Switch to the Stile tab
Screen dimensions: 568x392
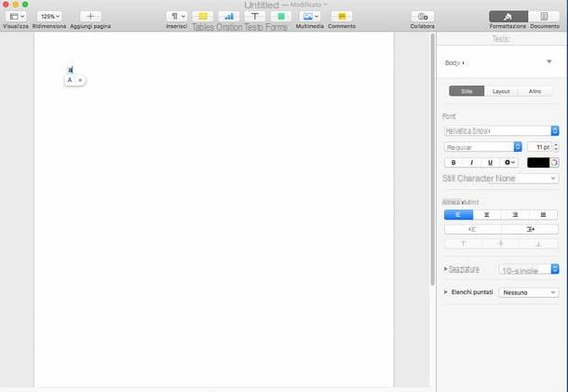[x=467, y=91]
